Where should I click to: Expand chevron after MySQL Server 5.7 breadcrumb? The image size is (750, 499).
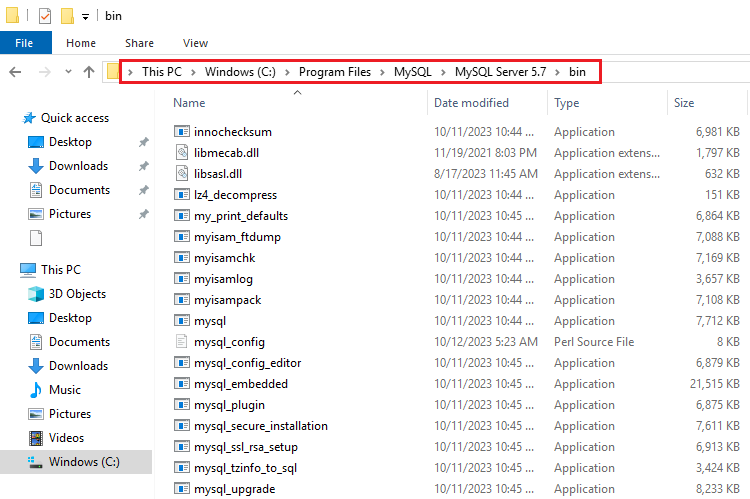557,72
